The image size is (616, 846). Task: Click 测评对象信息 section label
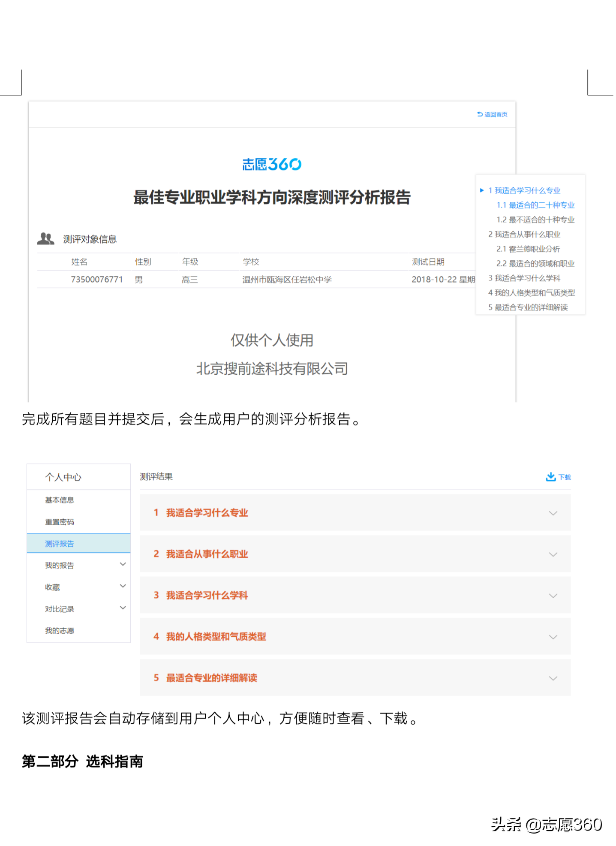(x=90, y=240)
